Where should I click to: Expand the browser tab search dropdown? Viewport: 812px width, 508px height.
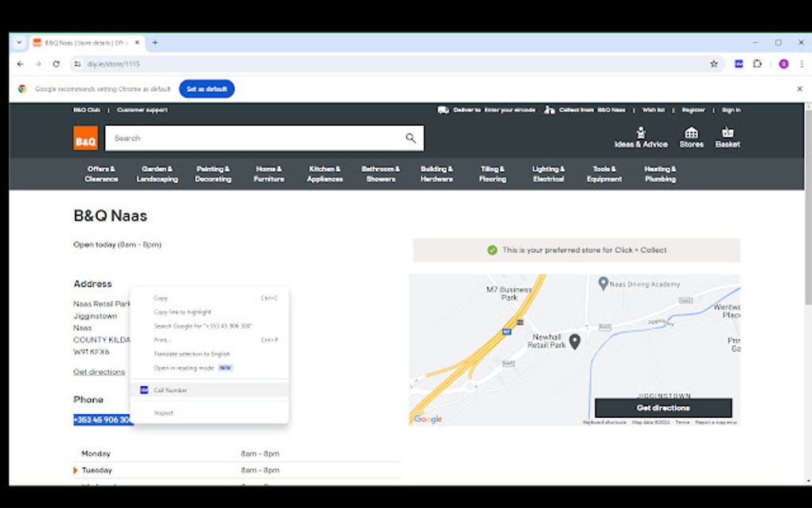18,42
